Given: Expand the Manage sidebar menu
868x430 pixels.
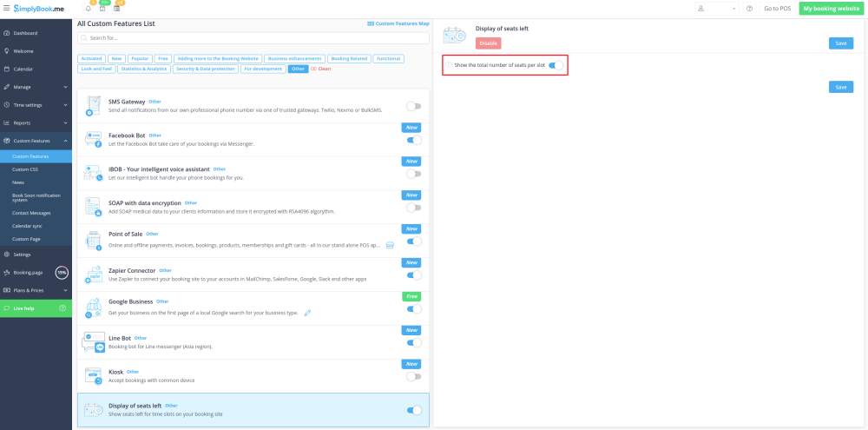Looking at the screenshot, I should pos(36,87).
